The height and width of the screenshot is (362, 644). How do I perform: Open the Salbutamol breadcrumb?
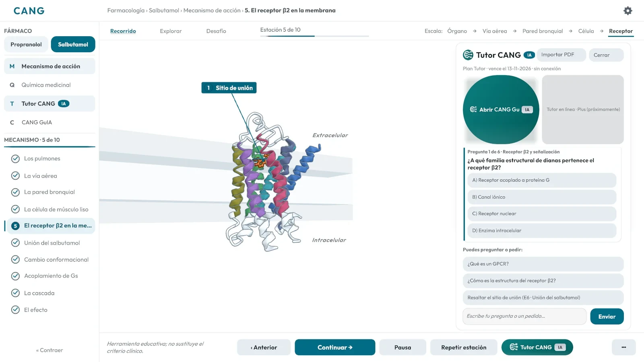[x=164, y=10]
